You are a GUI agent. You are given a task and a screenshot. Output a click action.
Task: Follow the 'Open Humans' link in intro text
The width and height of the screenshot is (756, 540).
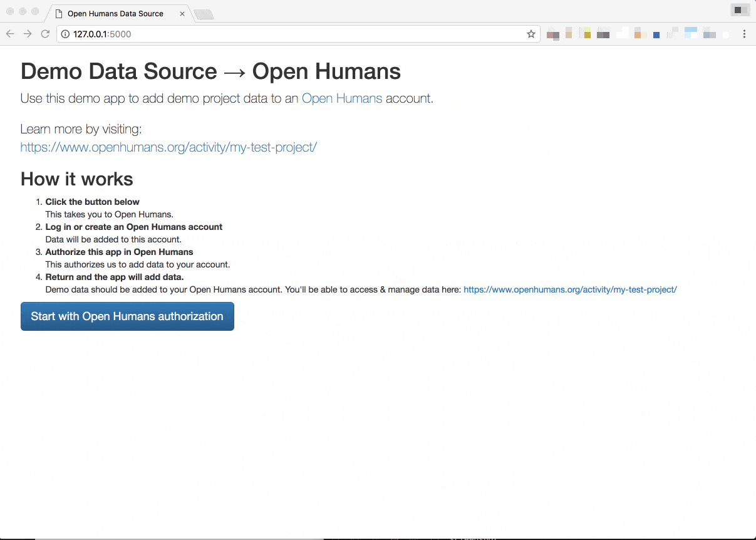341,98
